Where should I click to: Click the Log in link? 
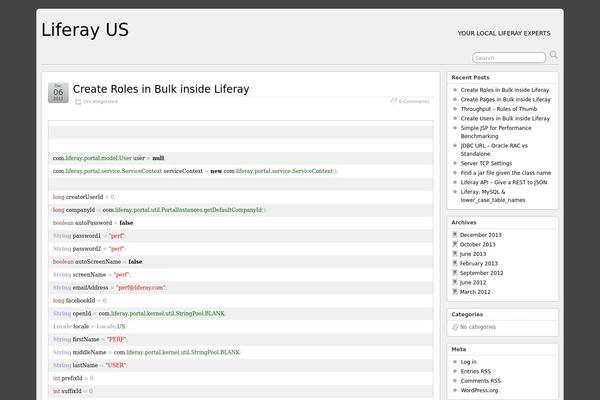(469, 362)
